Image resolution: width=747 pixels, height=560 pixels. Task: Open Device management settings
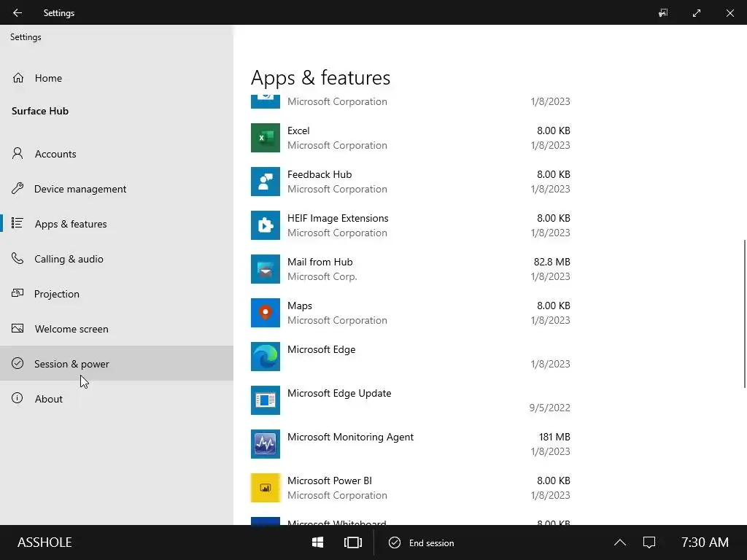[117, 189]
